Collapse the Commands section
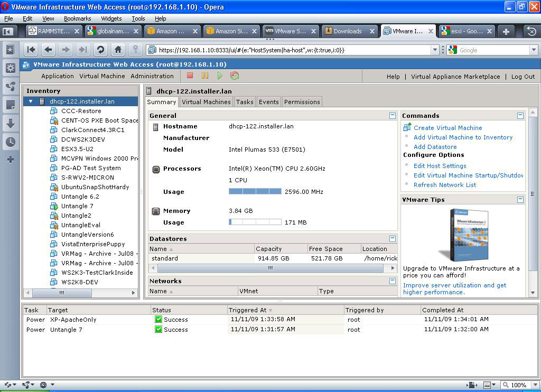This screenshot has height=392, width=541. pyautogui.click(x=520, y=116)
